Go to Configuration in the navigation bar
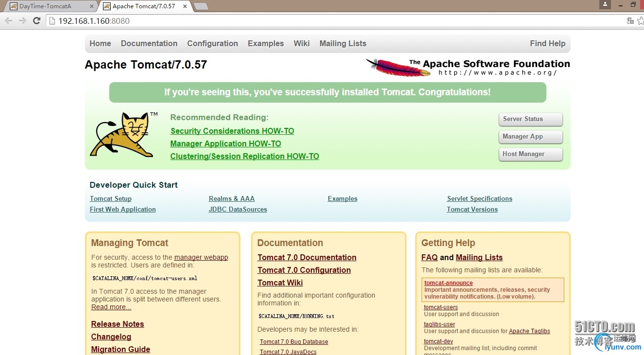The height and width of the screenshot is (355, 644). [213, 43]
